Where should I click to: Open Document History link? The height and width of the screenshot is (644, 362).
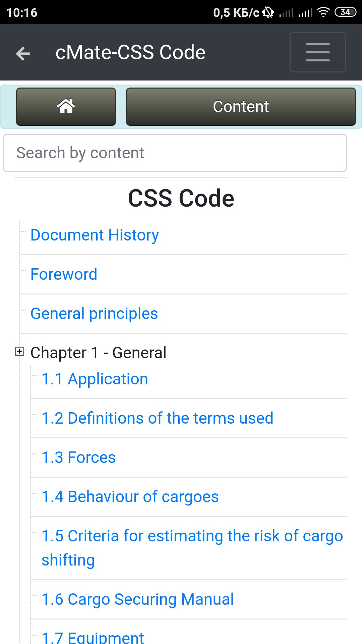[95, 235]
